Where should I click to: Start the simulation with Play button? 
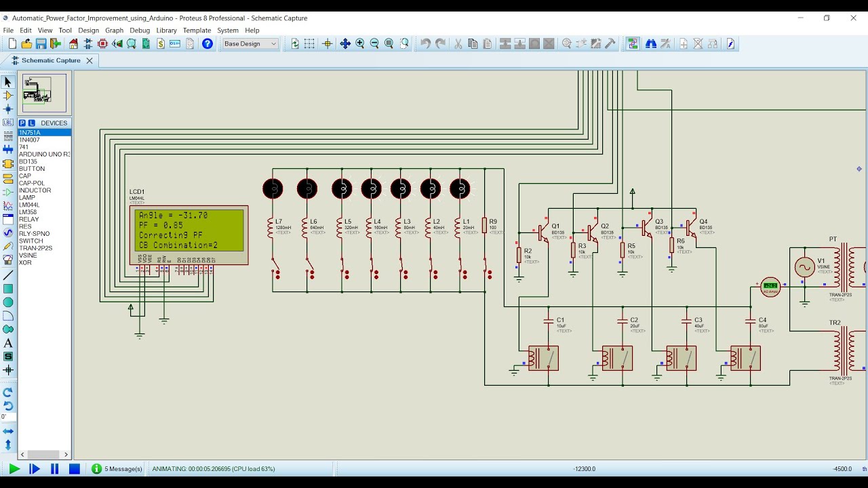(x=14, y=468)
